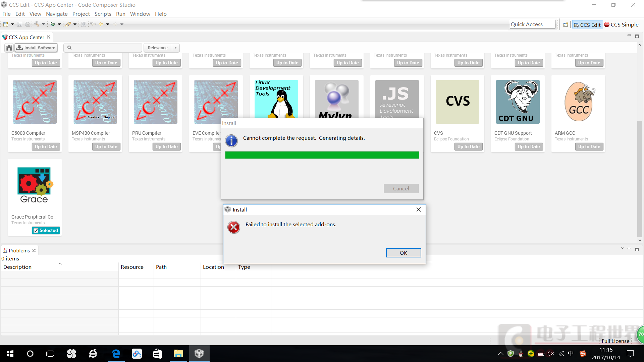
Task: Click OK in the Install error dialog
Action: [404, 253]
